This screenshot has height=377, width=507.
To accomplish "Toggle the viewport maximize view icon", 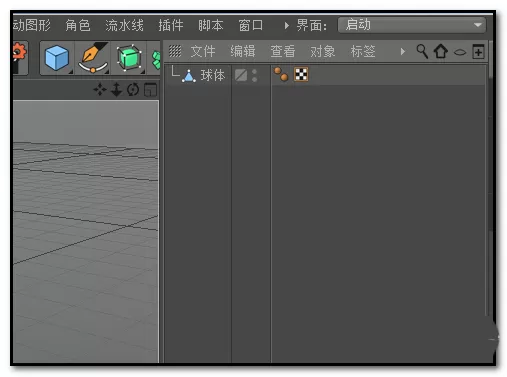I will (150, 90).
